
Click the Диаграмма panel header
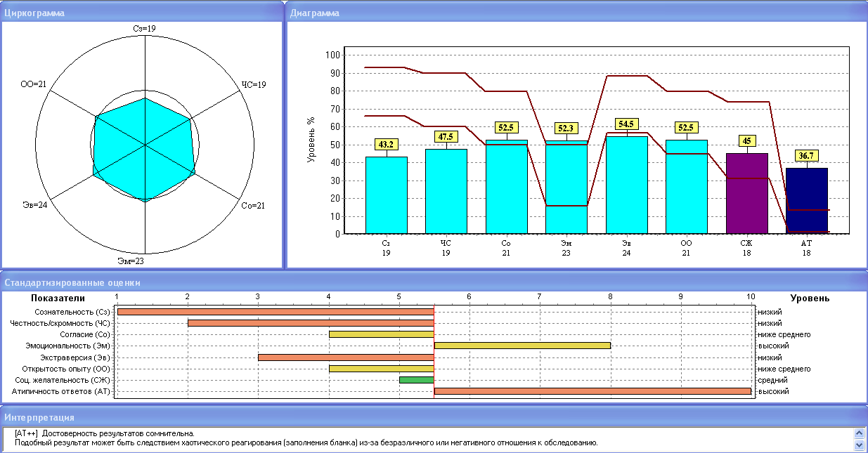coord(315,13)
